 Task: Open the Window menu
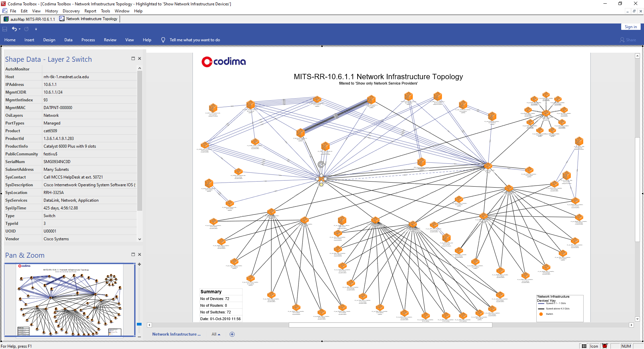point(122,11)
